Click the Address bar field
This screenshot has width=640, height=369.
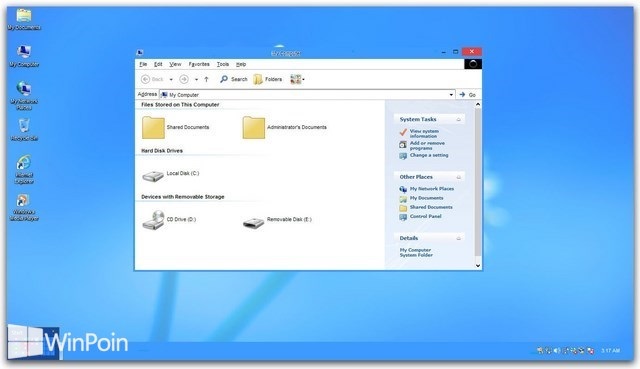pyautogui.click(x=307, y=95)
